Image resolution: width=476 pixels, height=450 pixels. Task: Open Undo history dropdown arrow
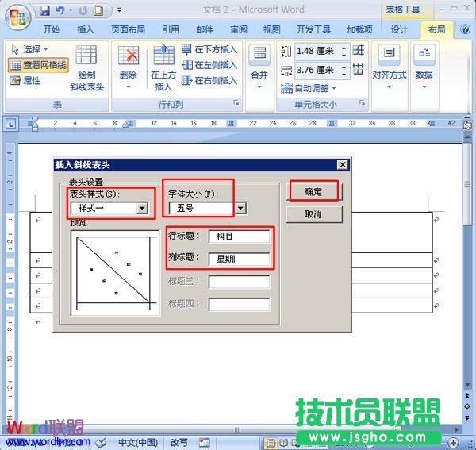pyautogui.click(x=71, y=10)
